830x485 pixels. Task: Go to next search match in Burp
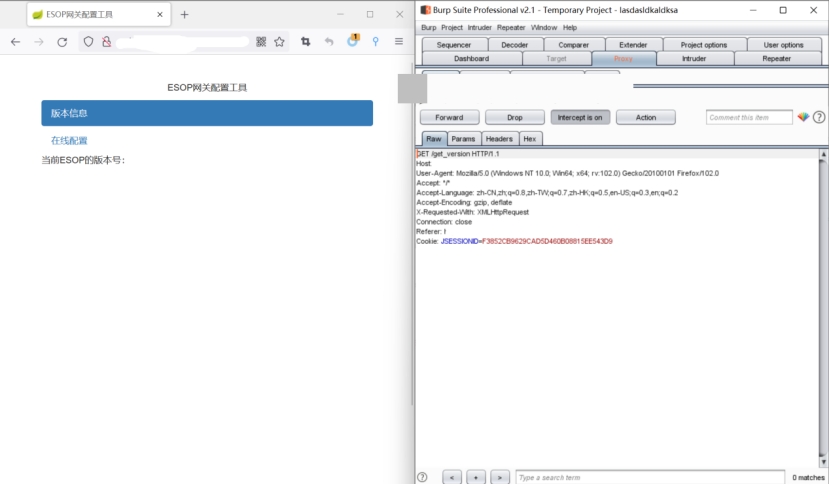click(x=500, y=477)
